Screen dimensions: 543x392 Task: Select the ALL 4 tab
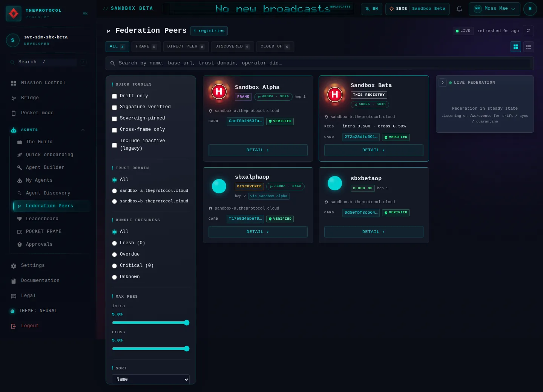tap(117, 46)
